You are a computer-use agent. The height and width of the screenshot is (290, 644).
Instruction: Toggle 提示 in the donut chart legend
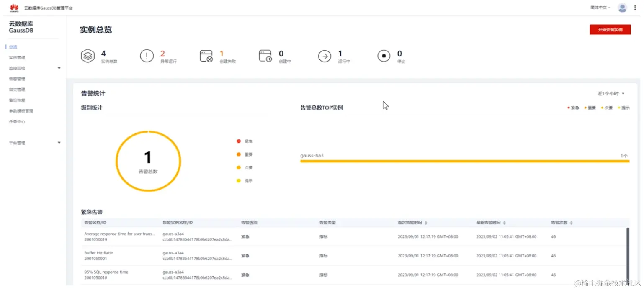click(245, 181)
